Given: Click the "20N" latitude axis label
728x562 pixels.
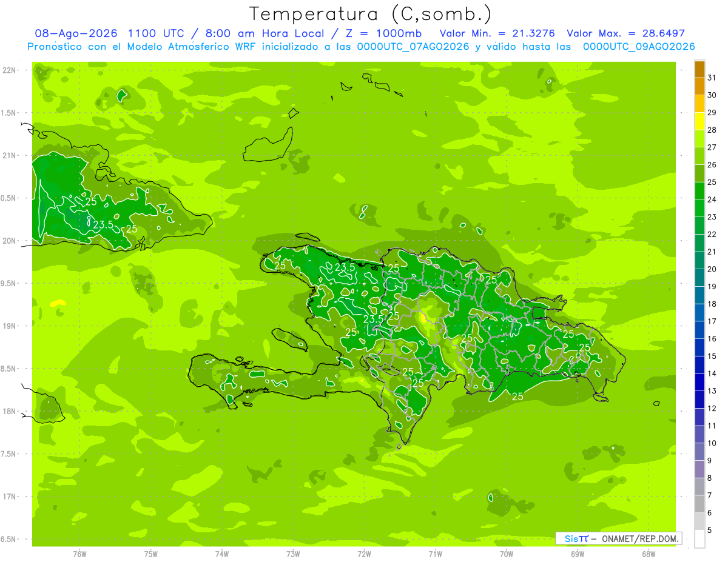Looking at the screenshot, I should pos(10,241).
